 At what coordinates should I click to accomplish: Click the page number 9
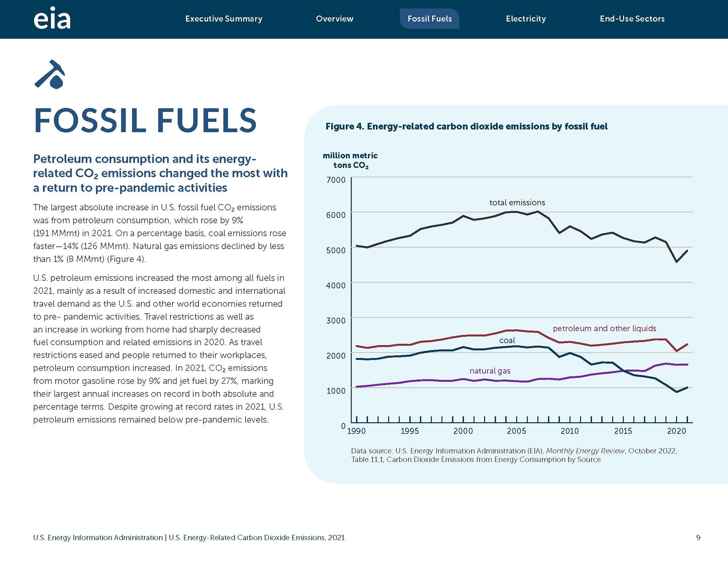[698, 538]
